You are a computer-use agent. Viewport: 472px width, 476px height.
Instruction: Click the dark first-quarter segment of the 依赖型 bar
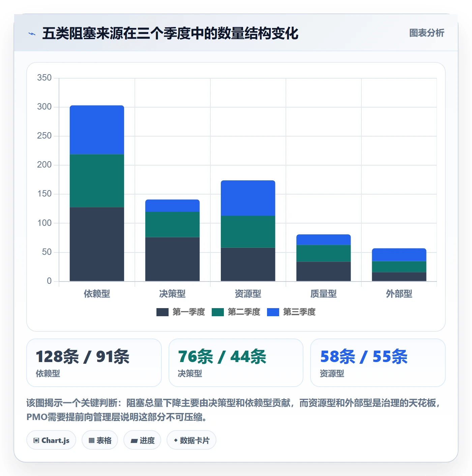(x=97, y=244)
